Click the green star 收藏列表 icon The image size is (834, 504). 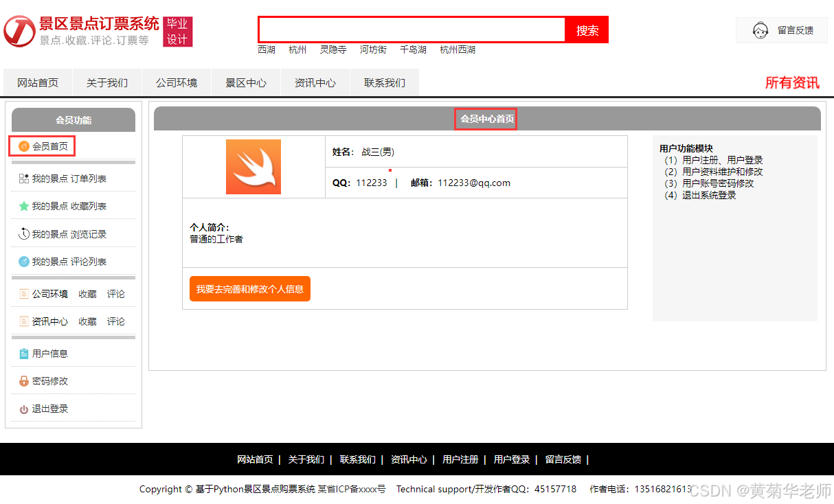coord(24,206)
